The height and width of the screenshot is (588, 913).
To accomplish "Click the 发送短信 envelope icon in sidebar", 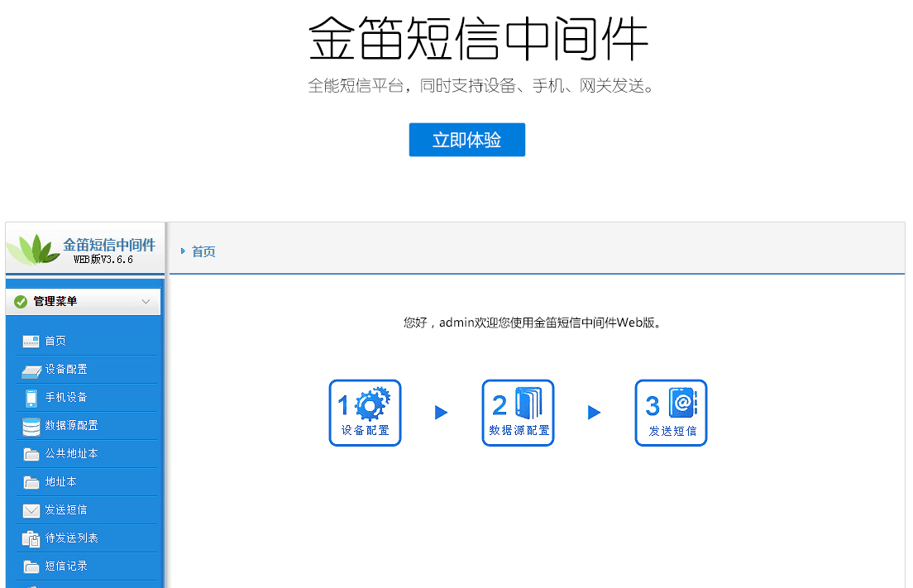I will pos(31,510).
